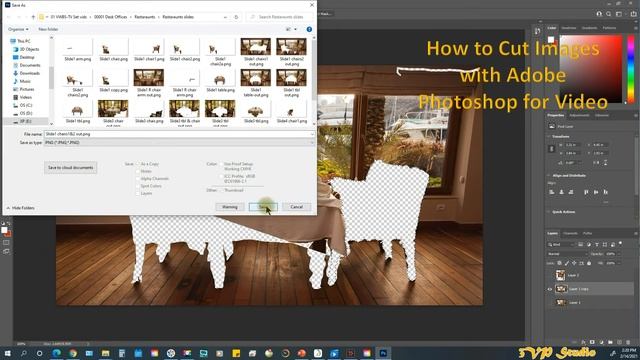640x360 pixels.
Task: Open Downloads in the navigation pane
Action: (27, 73)
